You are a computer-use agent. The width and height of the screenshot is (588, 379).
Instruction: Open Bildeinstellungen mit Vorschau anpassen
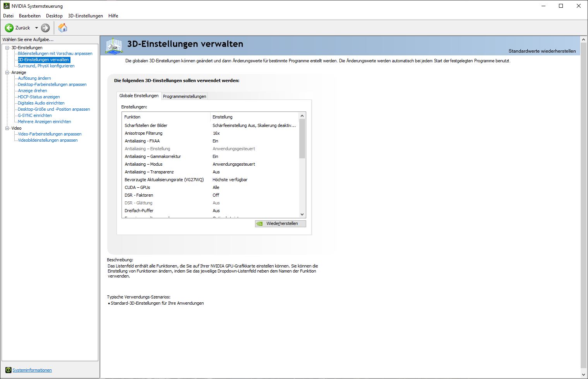tap(55, 53)
